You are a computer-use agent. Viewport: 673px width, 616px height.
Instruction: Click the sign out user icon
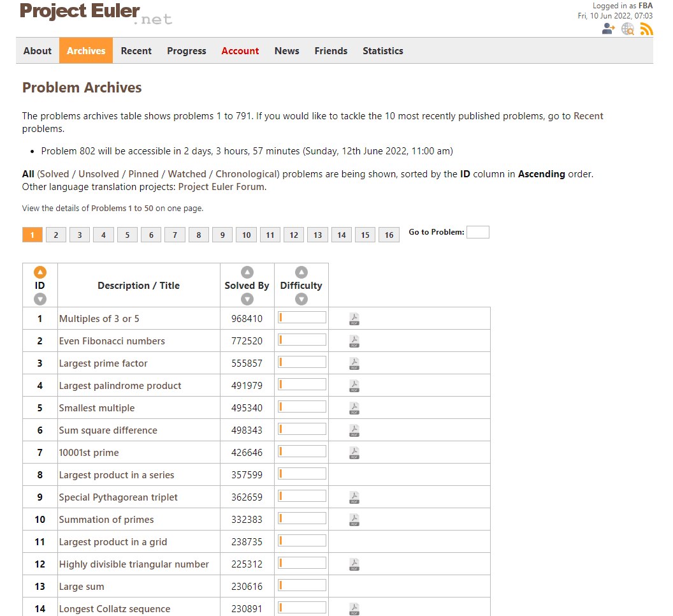[x=608, y=29]
